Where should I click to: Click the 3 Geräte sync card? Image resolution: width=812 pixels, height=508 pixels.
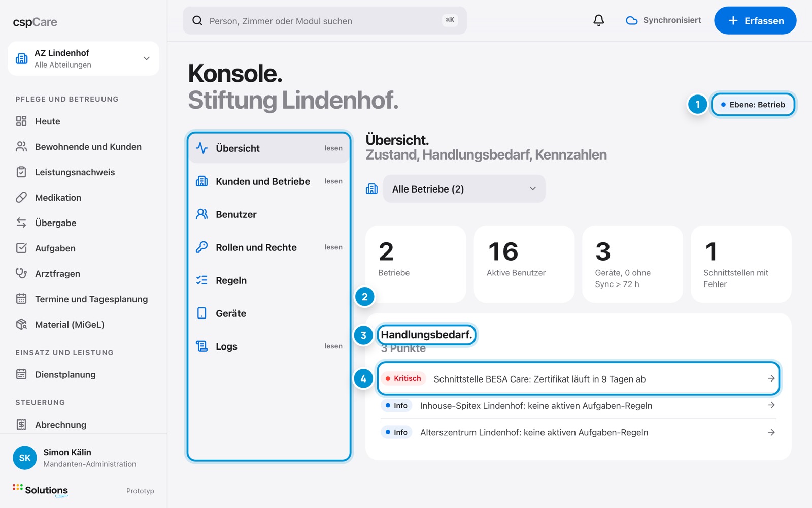tap(632, 264)
